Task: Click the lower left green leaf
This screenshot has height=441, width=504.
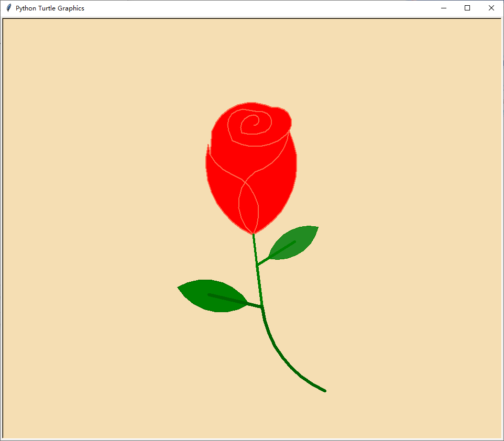Action: (x=213, y=296)
